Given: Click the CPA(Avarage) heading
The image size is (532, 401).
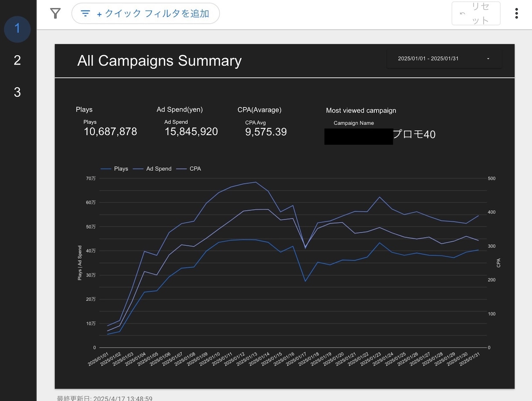Looking at the screenshot, I should tap(260, 110).
